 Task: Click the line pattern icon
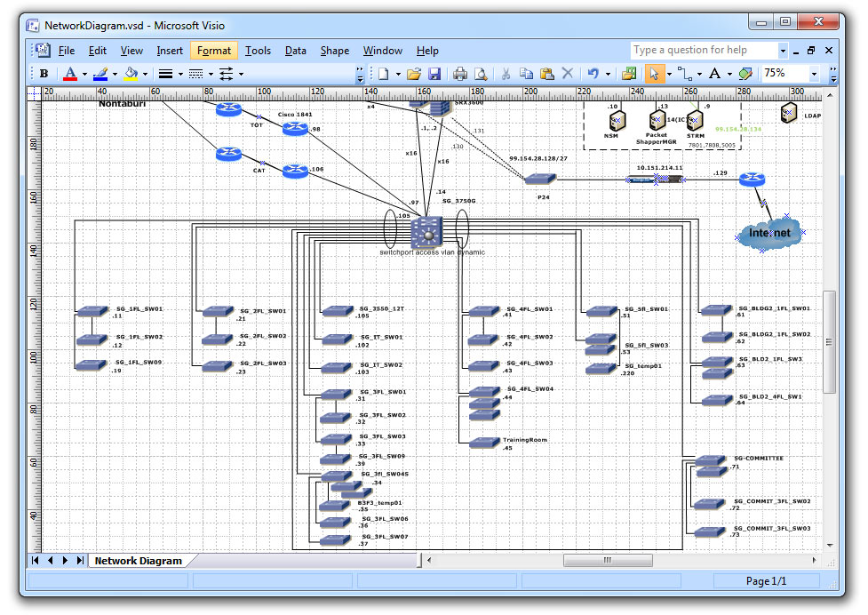(x=196, y=74)
